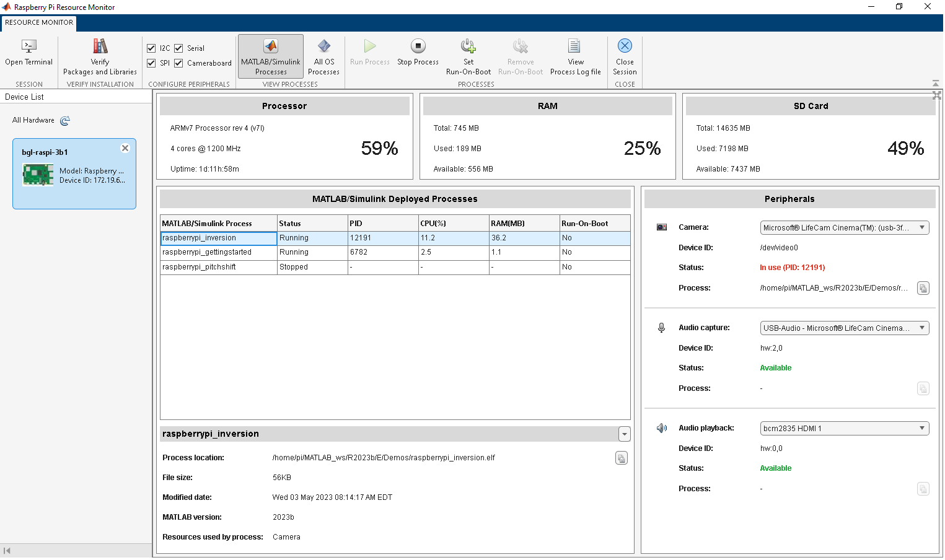945x560 pixels.
Task: Copy the process location path
Action: tap(621, 458)
